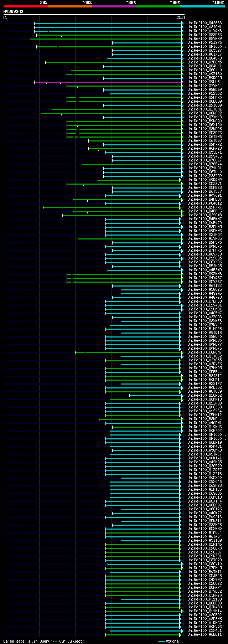Open hit UniRef100_A1YQX8
Image resolution: width=228 pixels, height=644 pixels.
pos(204,31)
